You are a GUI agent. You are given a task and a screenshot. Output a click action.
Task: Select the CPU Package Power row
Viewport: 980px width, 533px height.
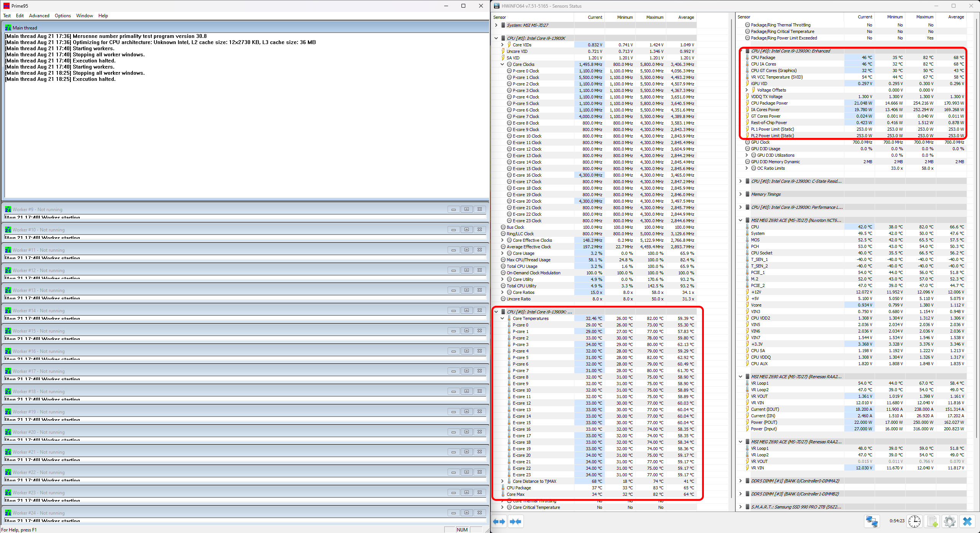coord(769,103)
